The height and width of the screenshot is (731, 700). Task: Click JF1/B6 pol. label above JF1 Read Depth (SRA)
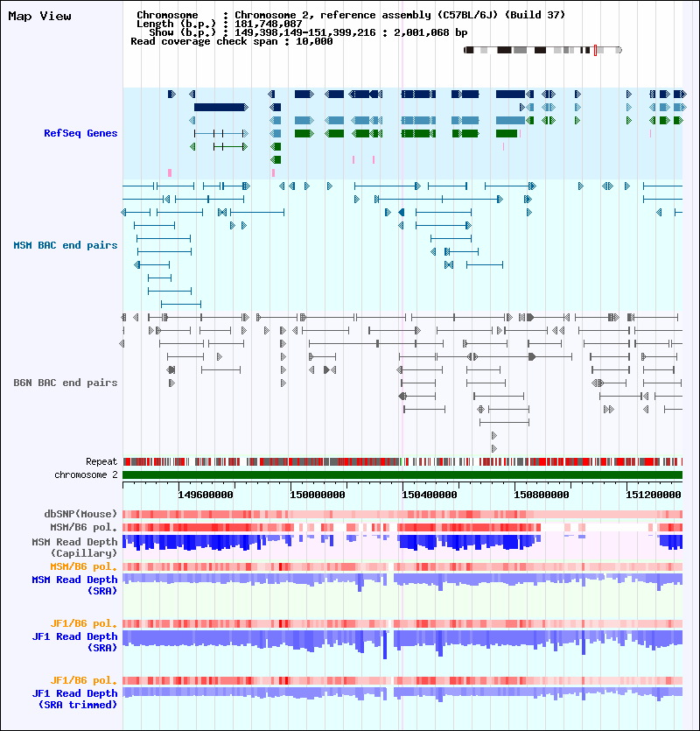click(x=84, y=623)
